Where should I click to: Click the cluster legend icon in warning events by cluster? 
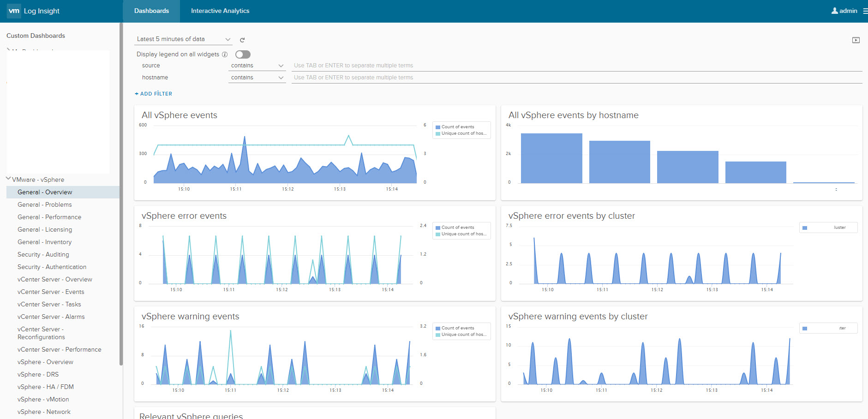point(805,329)
